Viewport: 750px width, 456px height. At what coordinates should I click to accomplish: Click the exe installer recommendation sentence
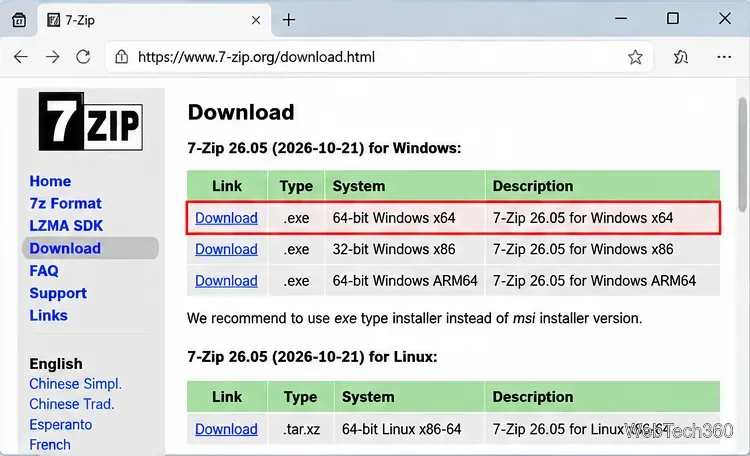tap(414, 318)
